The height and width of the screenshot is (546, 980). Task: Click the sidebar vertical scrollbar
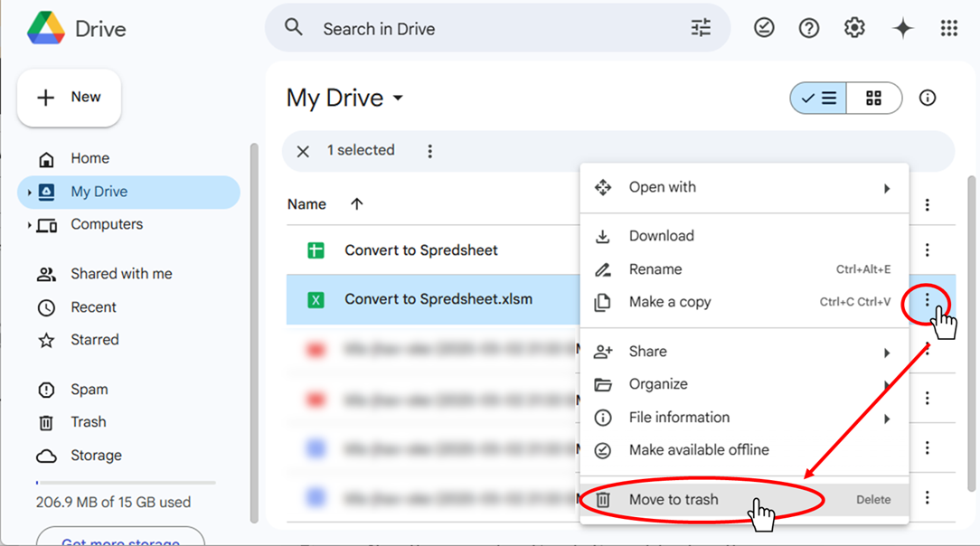(x=254, y=333)
